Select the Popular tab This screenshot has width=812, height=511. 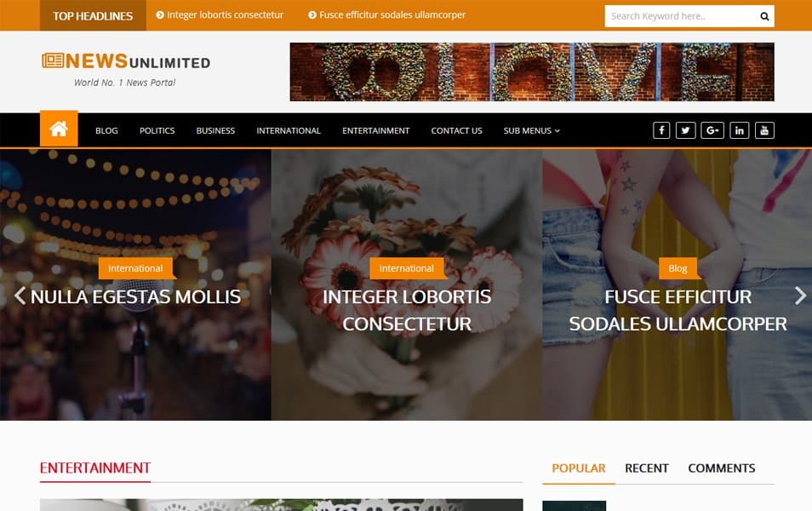[x=579, y=468]
